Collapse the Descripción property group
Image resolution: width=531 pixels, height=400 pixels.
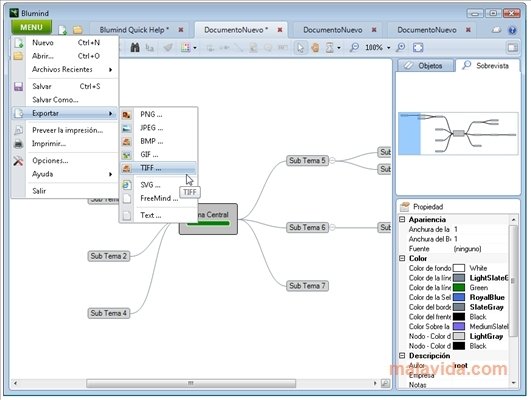tap(402, 355)
